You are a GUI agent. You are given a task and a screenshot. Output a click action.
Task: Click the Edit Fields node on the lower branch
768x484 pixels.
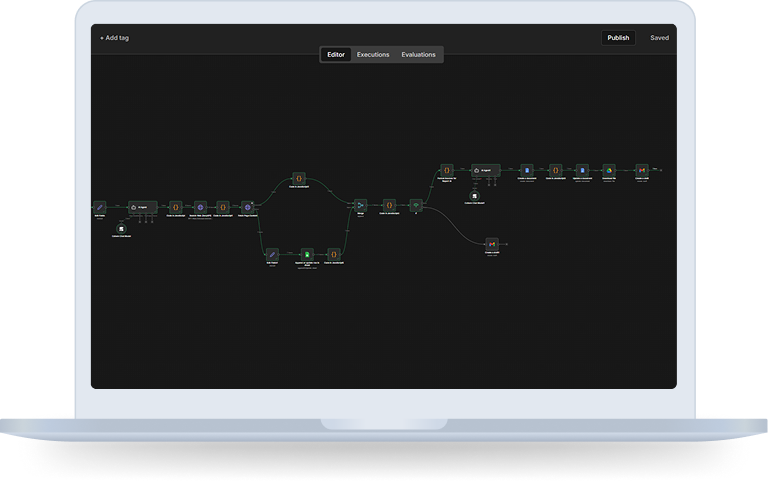272,254
